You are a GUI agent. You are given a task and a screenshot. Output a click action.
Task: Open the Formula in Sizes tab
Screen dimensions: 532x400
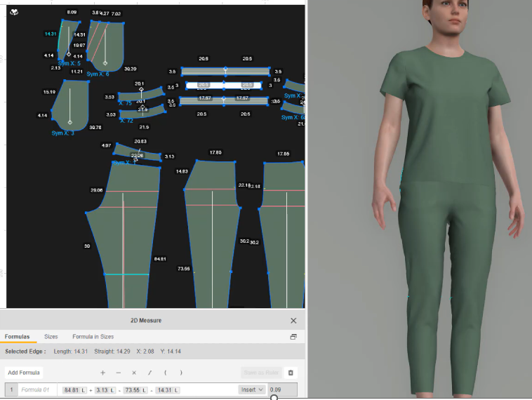pos(93,337)
